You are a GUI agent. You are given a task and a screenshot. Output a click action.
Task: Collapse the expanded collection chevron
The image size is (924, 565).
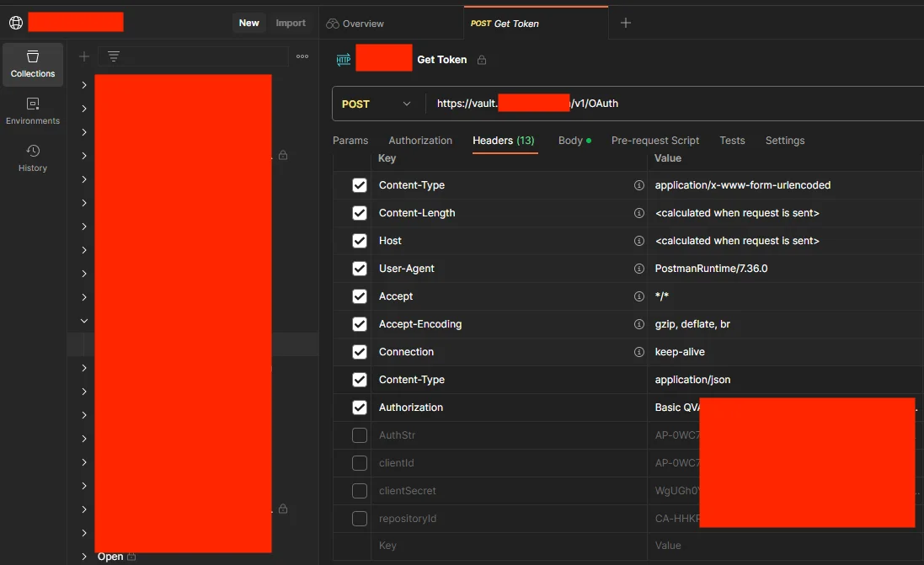[84, 321]
